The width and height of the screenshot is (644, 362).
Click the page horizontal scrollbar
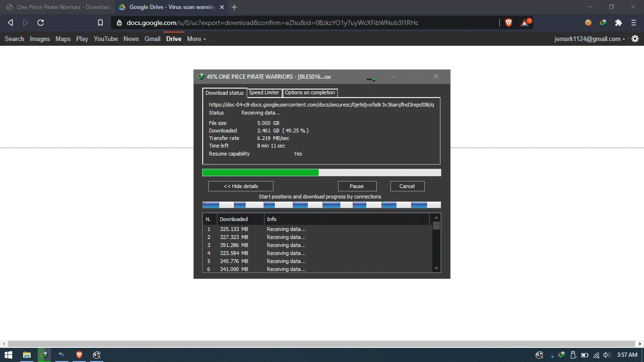click(x=322, y=344)
